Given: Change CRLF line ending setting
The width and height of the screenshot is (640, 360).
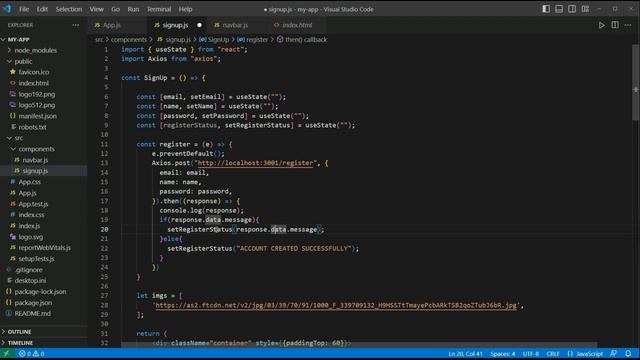Looking at the screenshot, I should point(553,353).
